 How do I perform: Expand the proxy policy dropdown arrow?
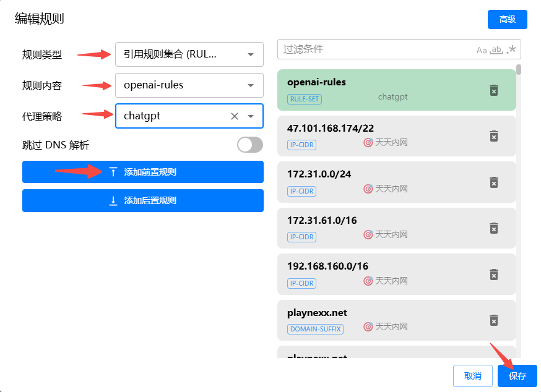click(251, 116)
